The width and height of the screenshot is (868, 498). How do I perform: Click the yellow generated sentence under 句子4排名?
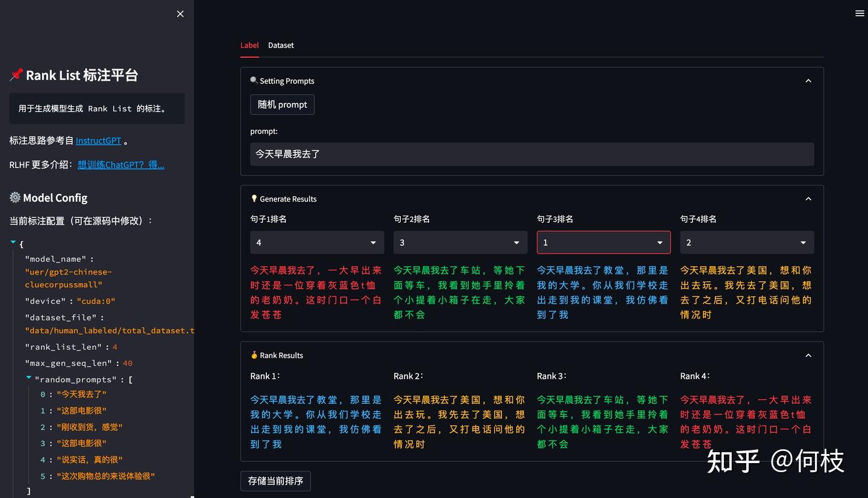tap(747, 293)
